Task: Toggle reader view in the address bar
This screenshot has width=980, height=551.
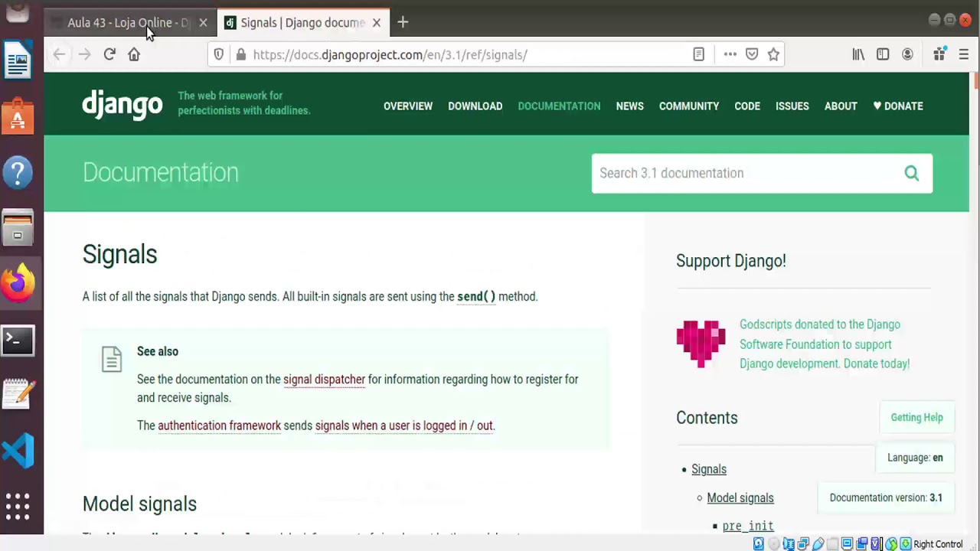Action: (698, 54)
